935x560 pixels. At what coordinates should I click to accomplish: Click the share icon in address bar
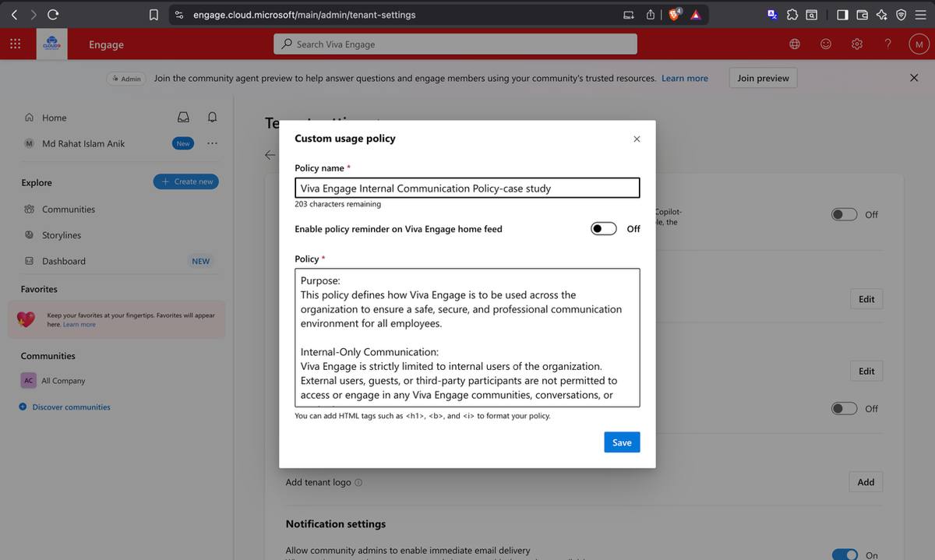[x=650, y=15]
